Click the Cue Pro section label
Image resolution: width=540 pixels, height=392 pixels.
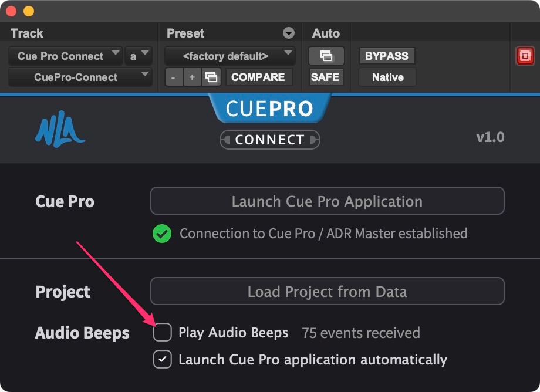click(65, 201)
